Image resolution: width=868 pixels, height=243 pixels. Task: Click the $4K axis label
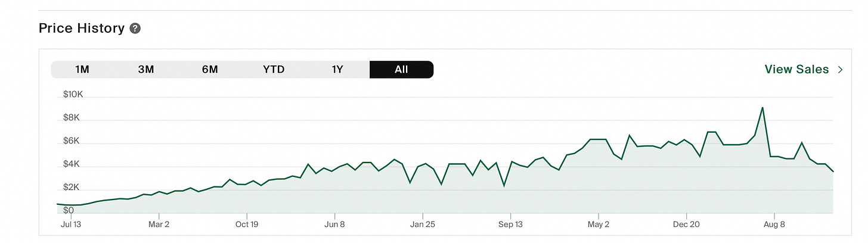(71, 164)
